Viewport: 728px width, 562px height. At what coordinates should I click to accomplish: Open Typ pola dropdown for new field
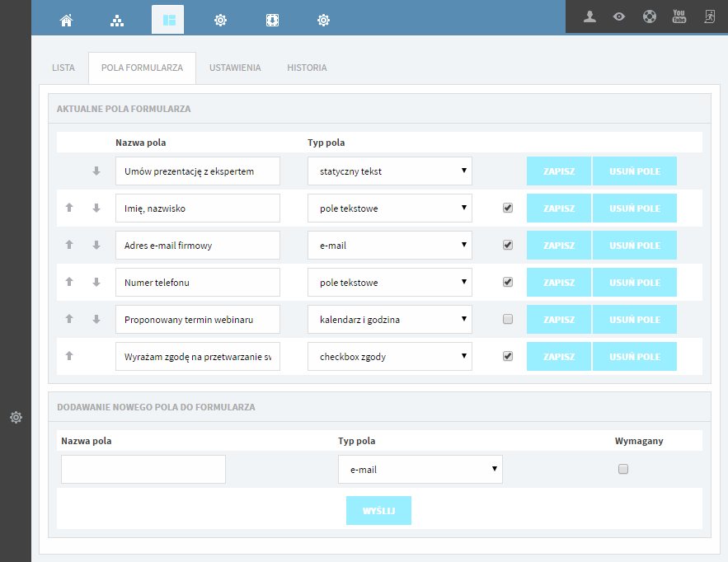point(420,469)
